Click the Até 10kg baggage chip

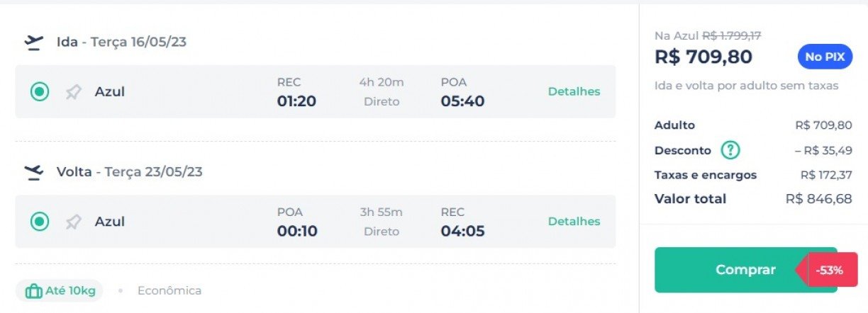pos(60,290)
